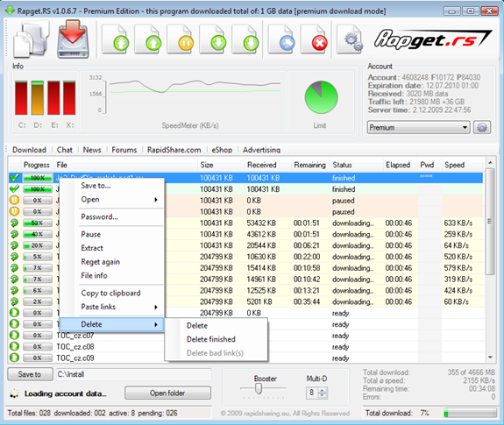Toggle the ready play icon for TOC_cz.c07
Viewport: 504px width, 425px height.
(14, 335)
